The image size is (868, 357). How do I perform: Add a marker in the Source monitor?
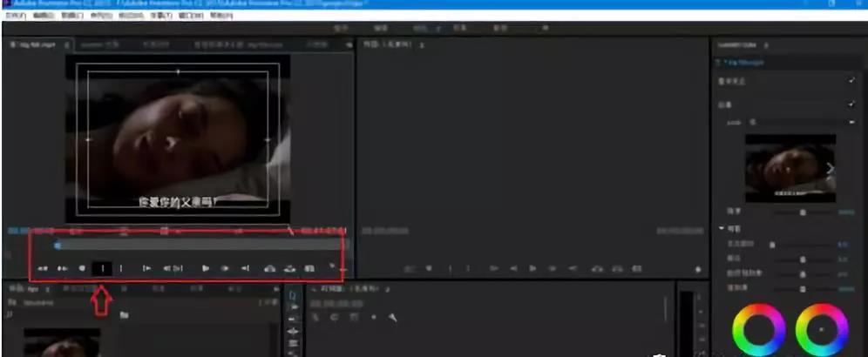coord(82,268)
